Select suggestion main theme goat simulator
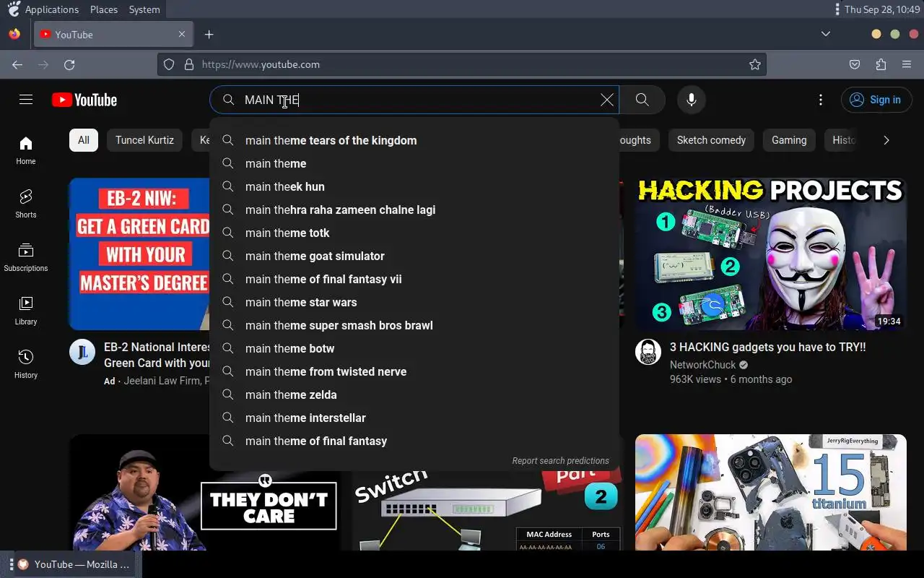The image size is (924, 578). (x=414, y=256)
